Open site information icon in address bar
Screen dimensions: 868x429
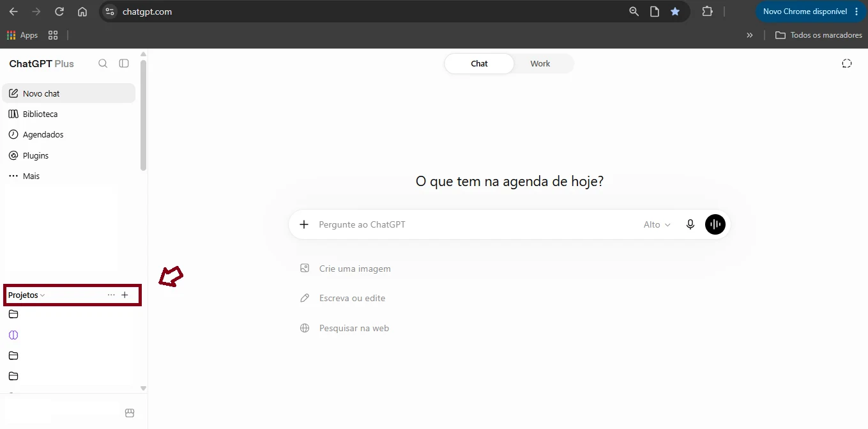click(110, 12)
